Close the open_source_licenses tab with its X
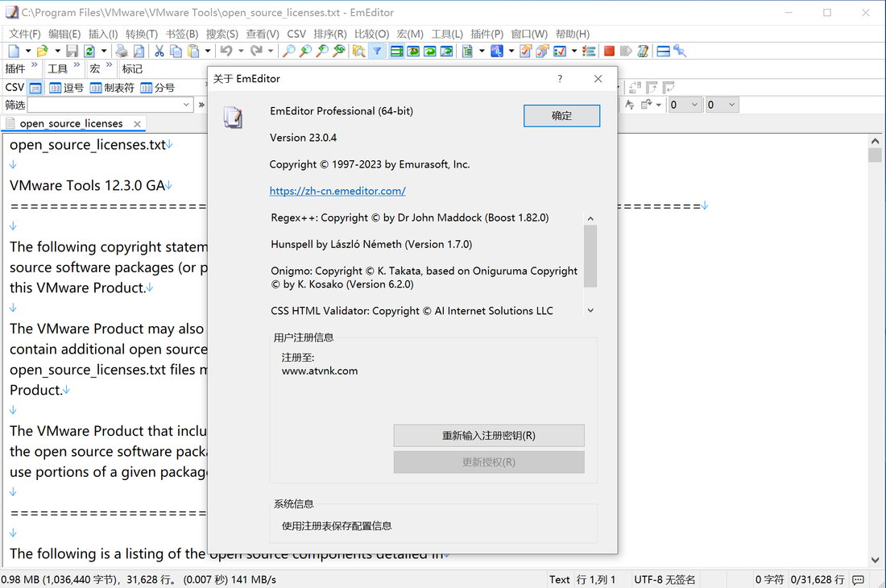The width and height of the screenshot is (886, 588). tap(137, 124)
